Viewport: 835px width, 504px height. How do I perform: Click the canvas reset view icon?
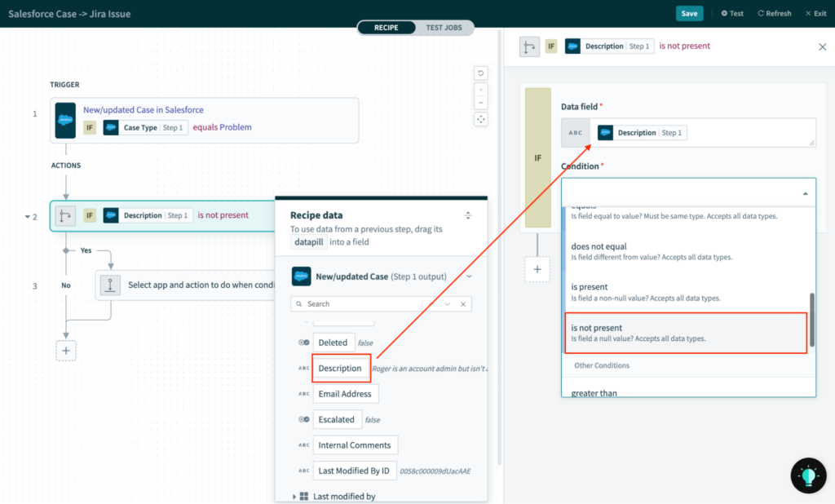pos(482,73)
